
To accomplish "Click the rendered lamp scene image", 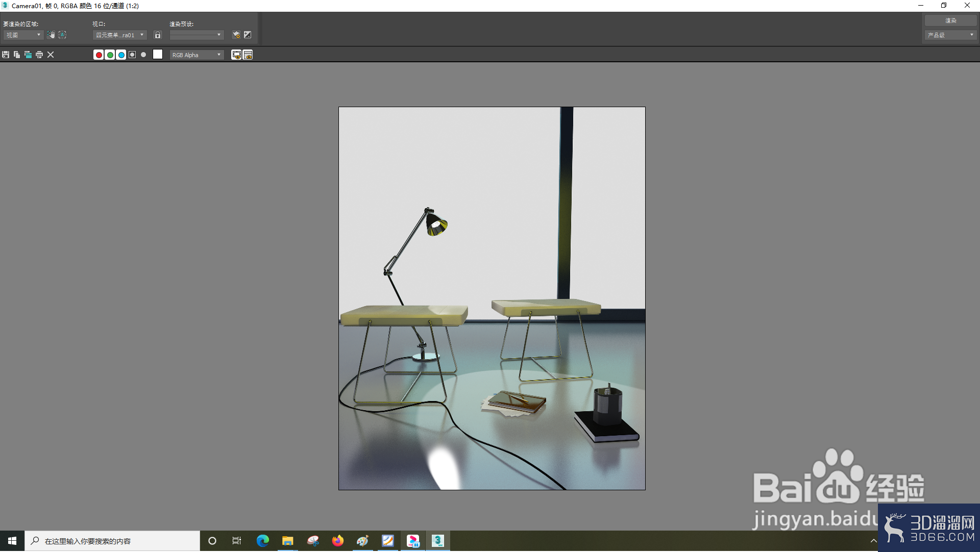I will click(492, 298).
